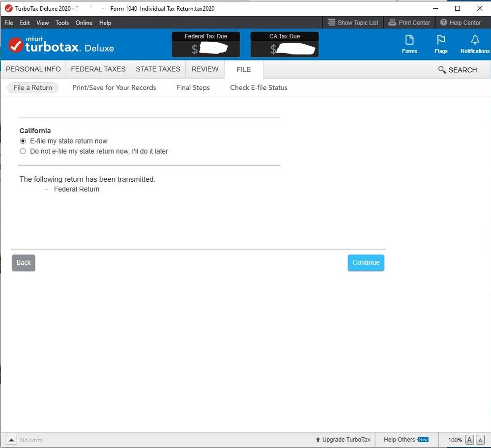Image resolution: width=491 pixels, height=448 pixels.
Task: Close the TurboTax window
Action: (479, 8)
